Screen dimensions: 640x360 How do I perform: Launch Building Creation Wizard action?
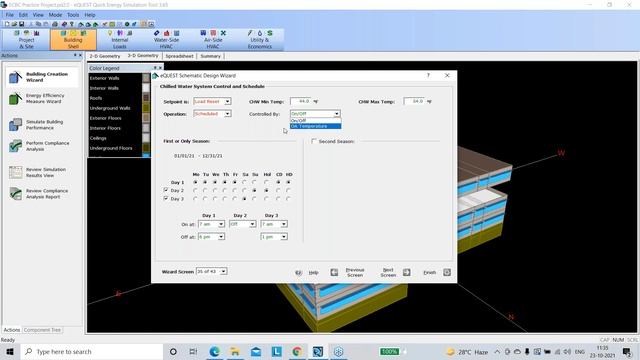click(41, 77)
